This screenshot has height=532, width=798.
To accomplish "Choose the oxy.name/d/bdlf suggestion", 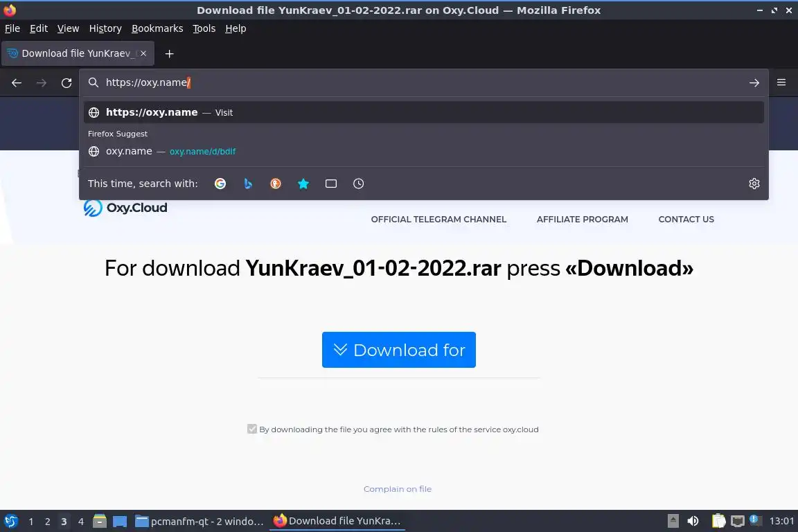I will pos(423,151).
